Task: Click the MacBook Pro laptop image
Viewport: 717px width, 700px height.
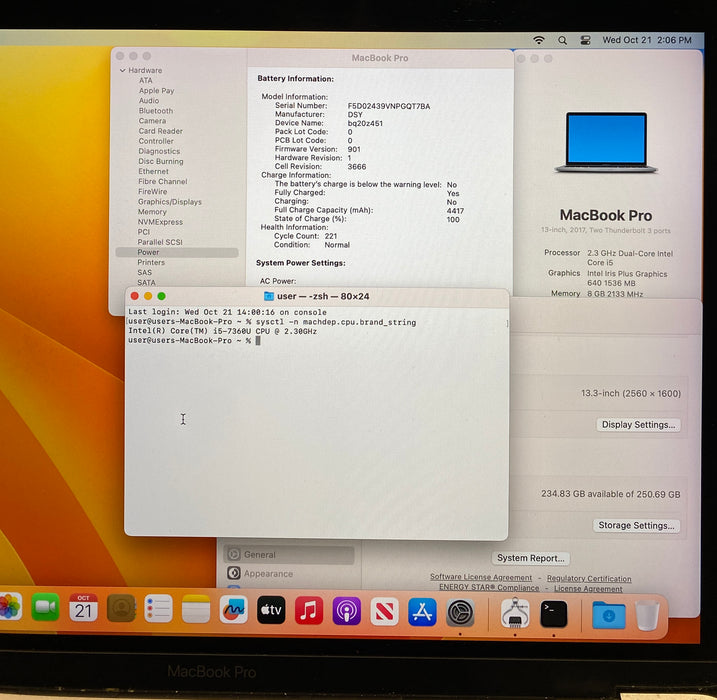Action: coord(606,142)
